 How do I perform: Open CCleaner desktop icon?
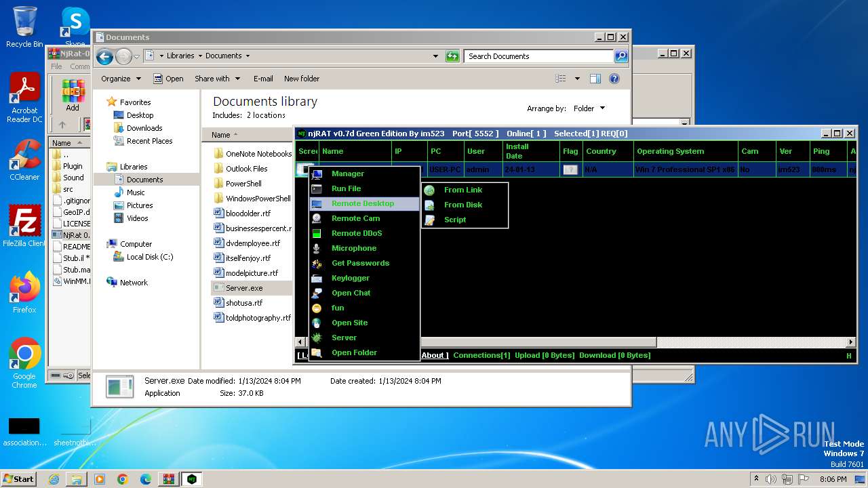pyautogui.click(x=25, y=159)
